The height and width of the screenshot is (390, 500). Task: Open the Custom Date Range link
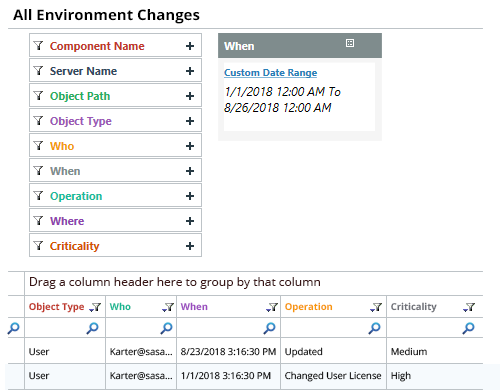coord(270,73)
